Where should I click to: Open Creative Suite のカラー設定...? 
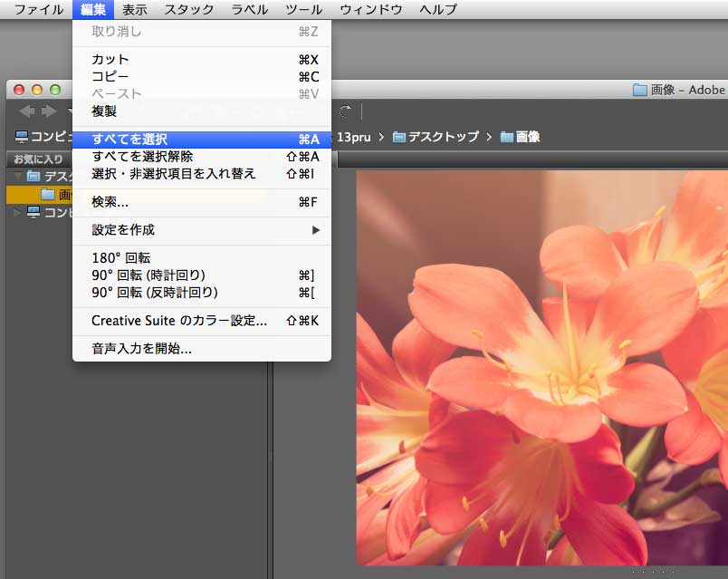coord(201,321)
